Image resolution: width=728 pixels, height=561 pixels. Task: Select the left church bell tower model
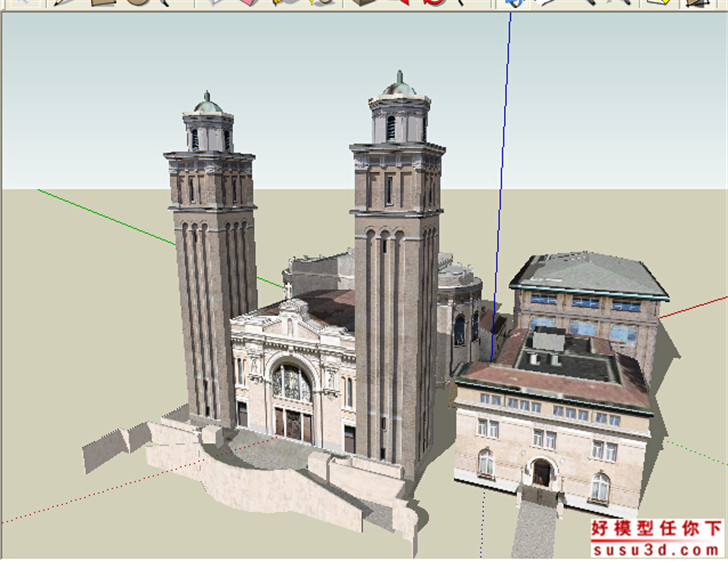[211, 260]
